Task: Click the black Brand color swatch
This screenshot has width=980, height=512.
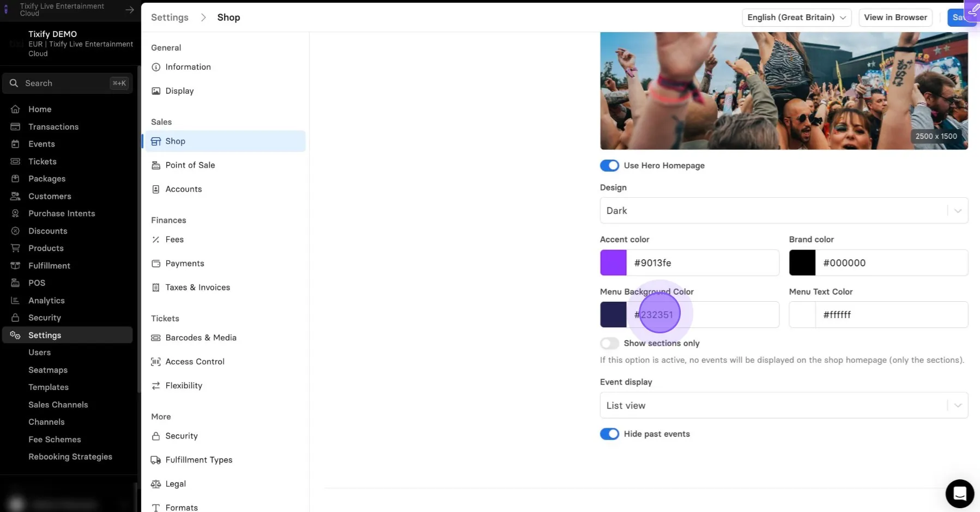Action: tap(802, 263)
